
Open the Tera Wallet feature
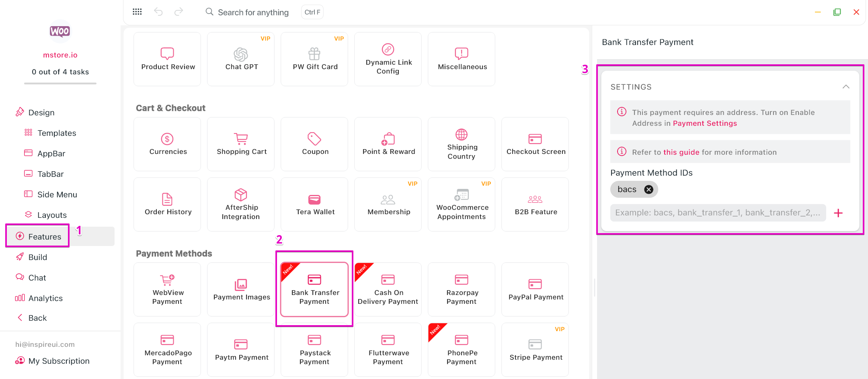pos(314,205)
